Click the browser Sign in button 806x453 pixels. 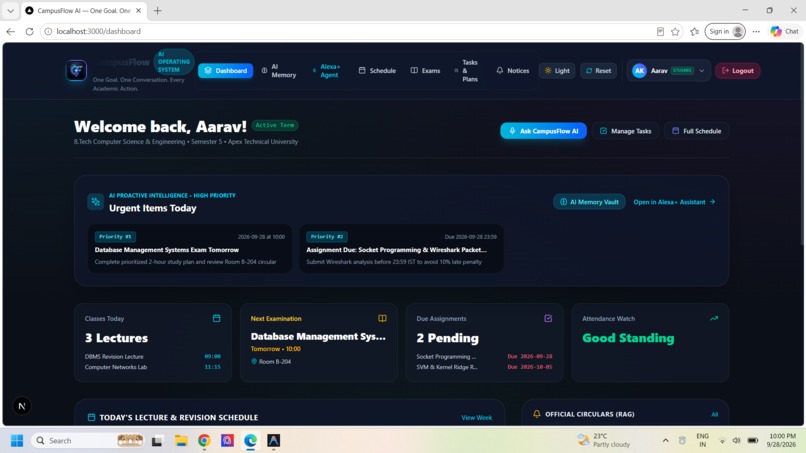[x=725, y=31]
